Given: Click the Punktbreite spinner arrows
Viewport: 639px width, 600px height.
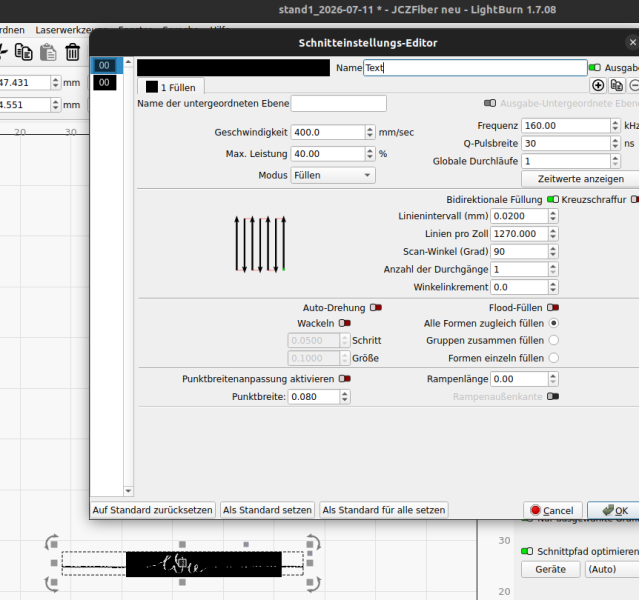Looking at the screenshot, I should (x=345, y=397).
